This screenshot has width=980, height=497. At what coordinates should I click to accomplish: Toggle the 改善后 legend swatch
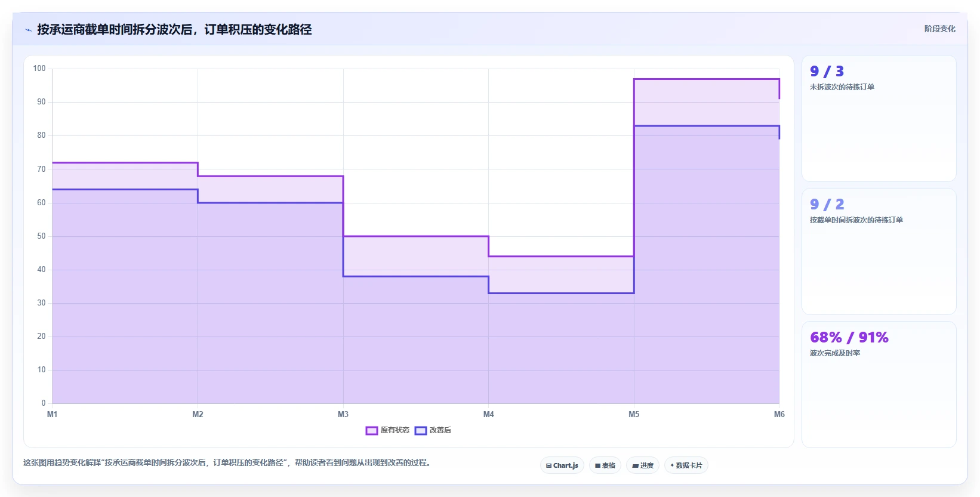421,431
